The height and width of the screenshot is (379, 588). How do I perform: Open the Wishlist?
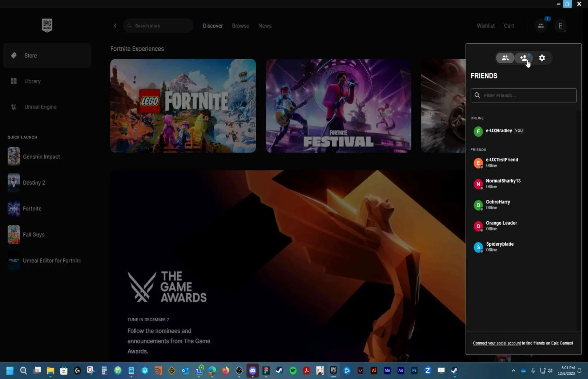point(486,26)
